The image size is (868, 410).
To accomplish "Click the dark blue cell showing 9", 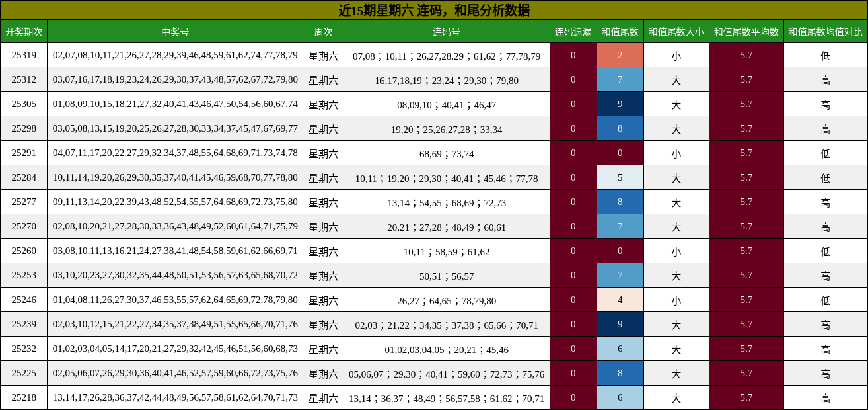I will [x=620, y=104].
